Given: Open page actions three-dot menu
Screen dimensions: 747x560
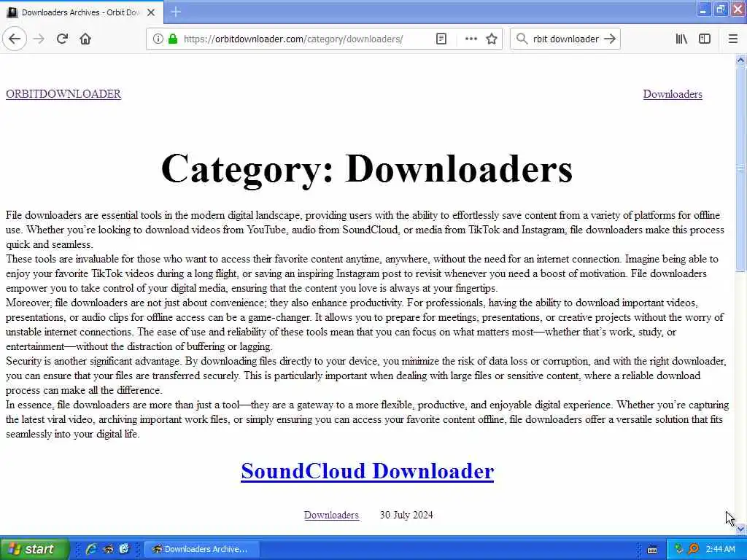Looking at the screenshot, I should 471,39.
